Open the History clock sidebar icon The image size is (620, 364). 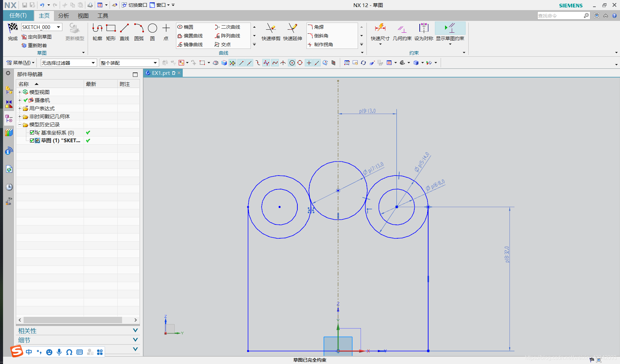tap(9, 187)
